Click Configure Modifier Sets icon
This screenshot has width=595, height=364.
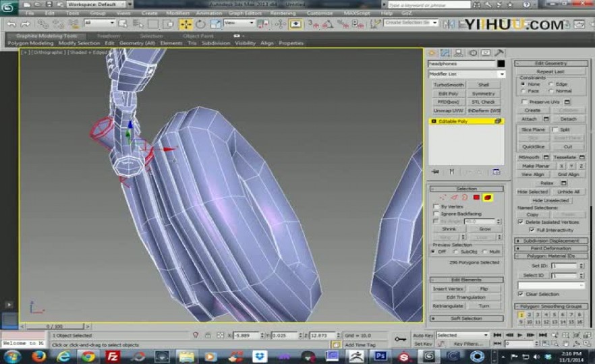(x=497, y=172)
